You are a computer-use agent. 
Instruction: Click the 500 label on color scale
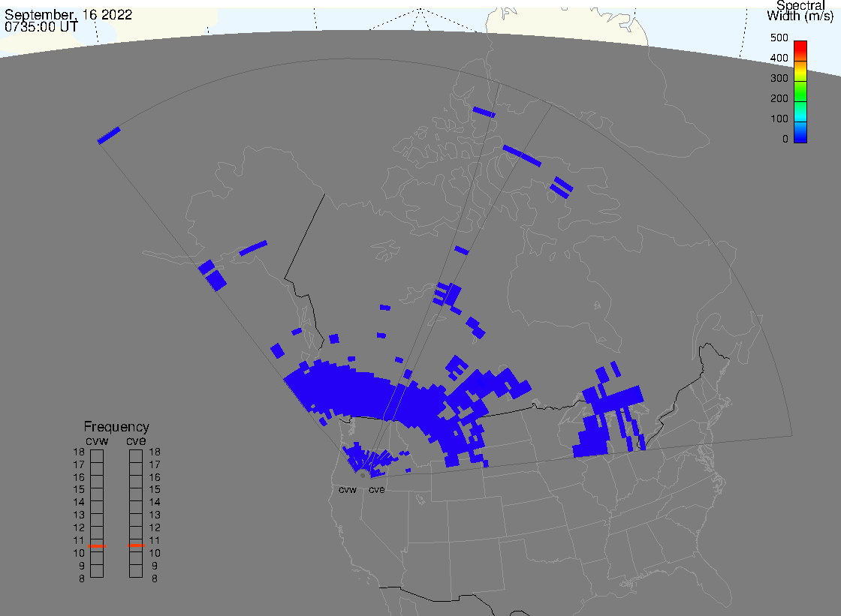779,38
